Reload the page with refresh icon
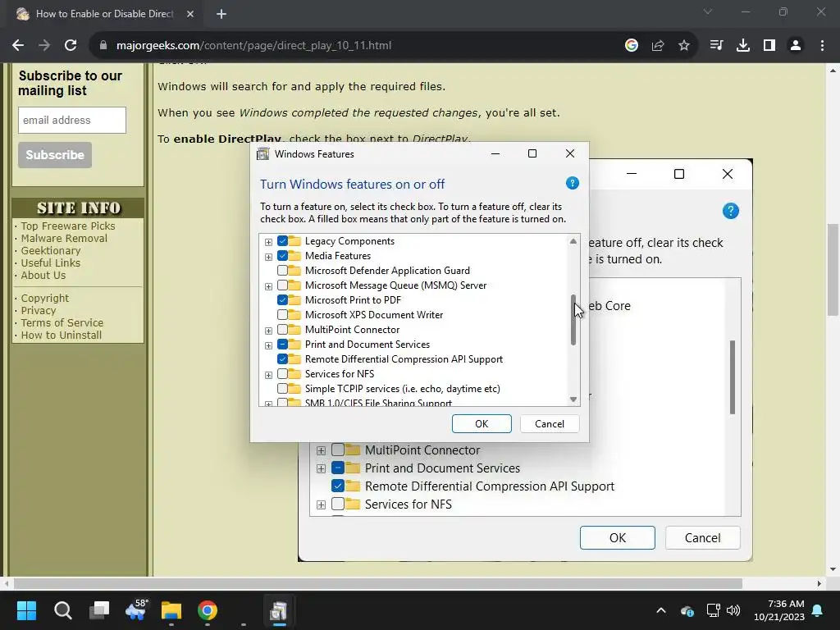The height and width of the screenshot is (630, 840). pyautogui.click(x=71, y=46)
